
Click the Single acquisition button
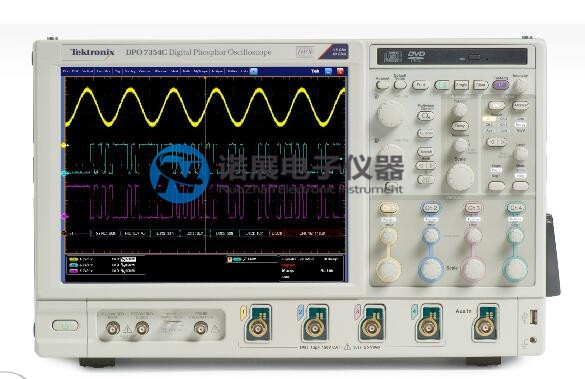click(x=461, y=85)
